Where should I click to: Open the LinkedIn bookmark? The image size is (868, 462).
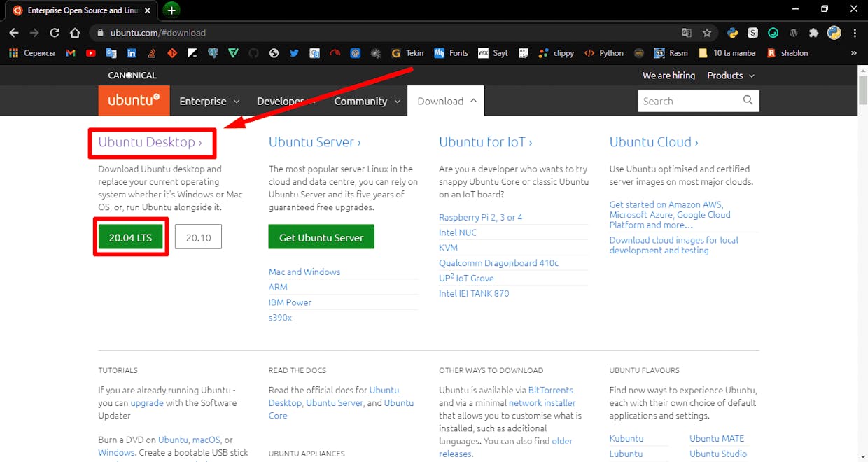[x=132, y=52]
